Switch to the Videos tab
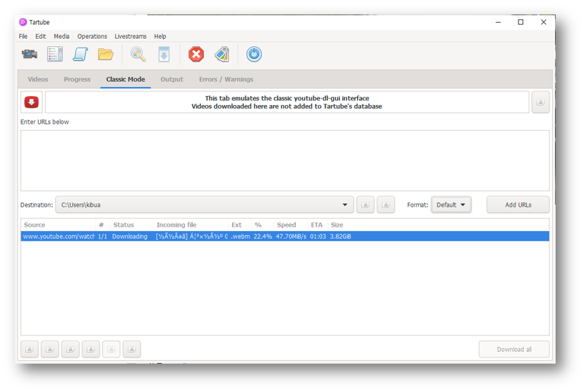The height and width of the screenshot is (392, 584). tap(38, 80)
